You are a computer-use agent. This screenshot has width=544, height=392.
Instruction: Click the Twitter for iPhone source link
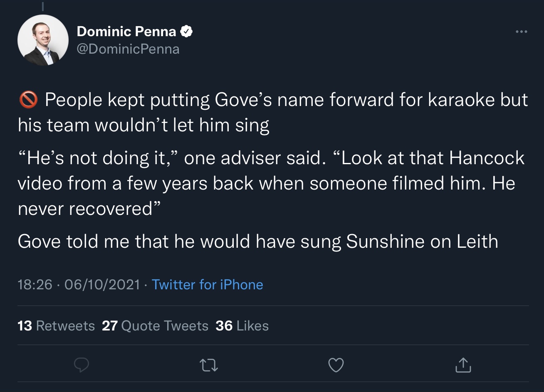point(208,284)
